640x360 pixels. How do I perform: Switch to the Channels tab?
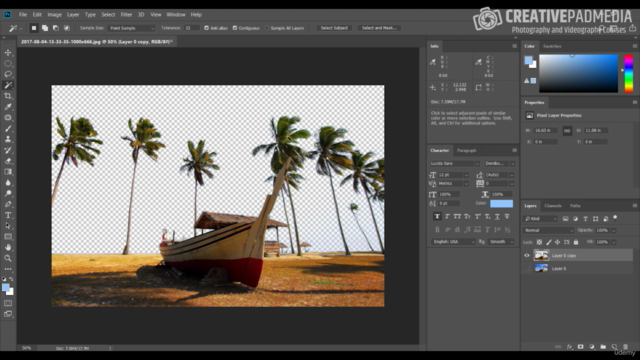pos(553,206)
